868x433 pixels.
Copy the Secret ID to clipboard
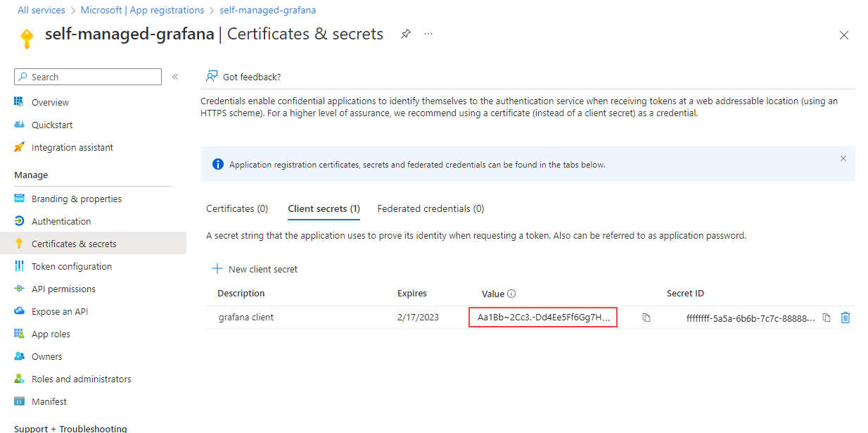click(826, 318)
